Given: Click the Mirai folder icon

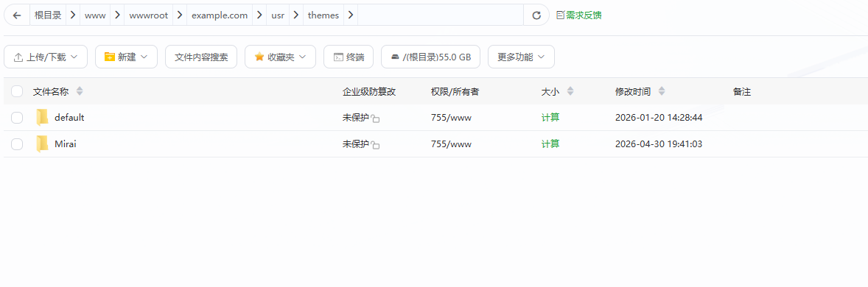Looking at the screenshot, I should (x=43, y=143).
